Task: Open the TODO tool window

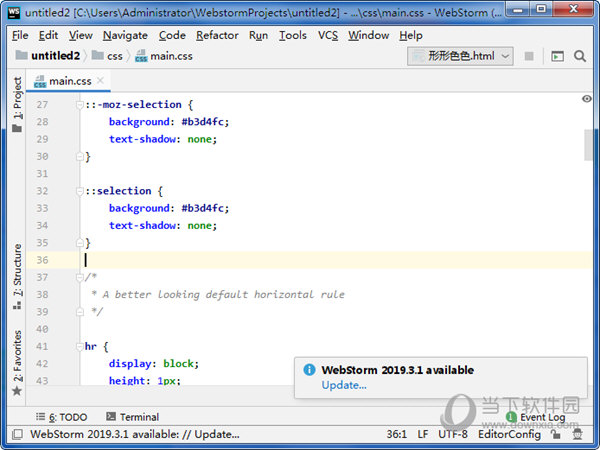Action: (62, 417)
